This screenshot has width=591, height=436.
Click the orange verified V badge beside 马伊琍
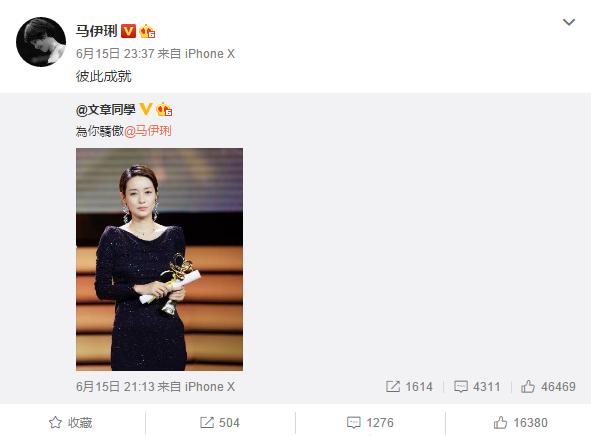pyautogui.click(x=128, y=31)
